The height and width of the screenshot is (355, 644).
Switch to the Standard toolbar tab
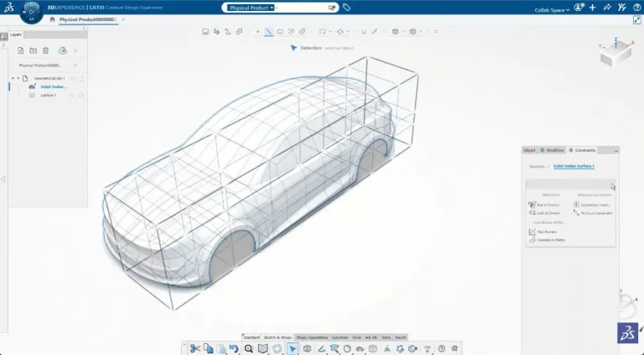(251, 337)
